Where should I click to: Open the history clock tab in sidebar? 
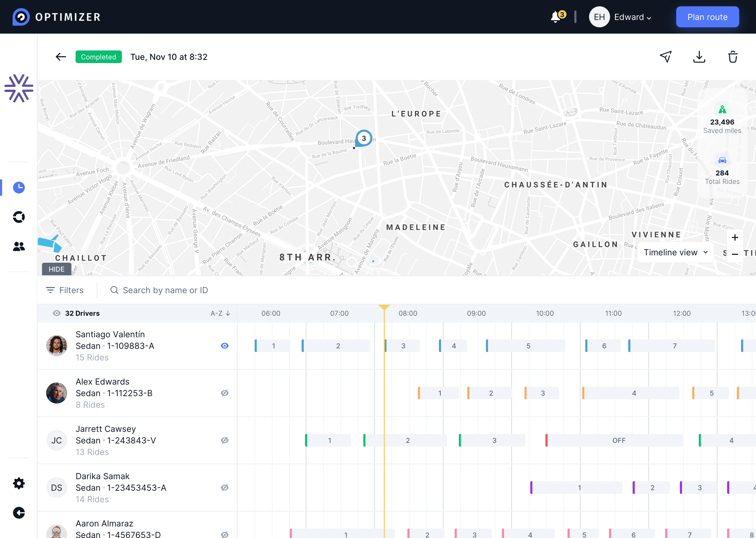click(x=19, y=188)
